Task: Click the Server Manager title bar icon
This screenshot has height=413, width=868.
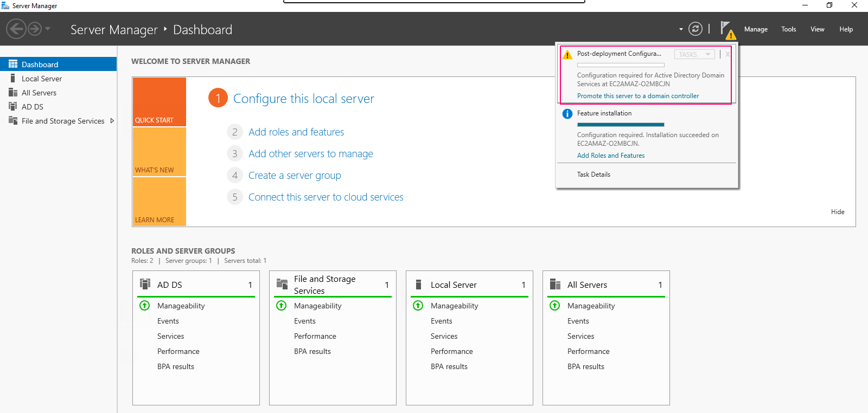Action: coord(5,5)
